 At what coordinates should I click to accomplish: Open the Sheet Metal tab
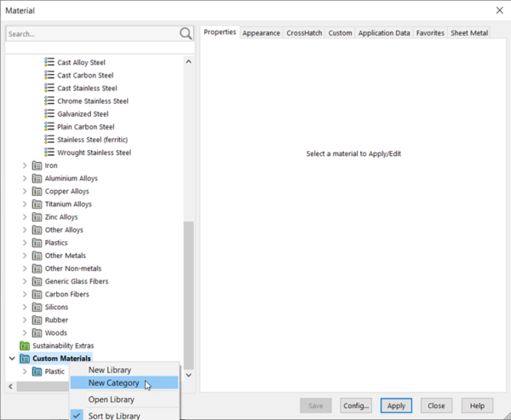[469, 33]
